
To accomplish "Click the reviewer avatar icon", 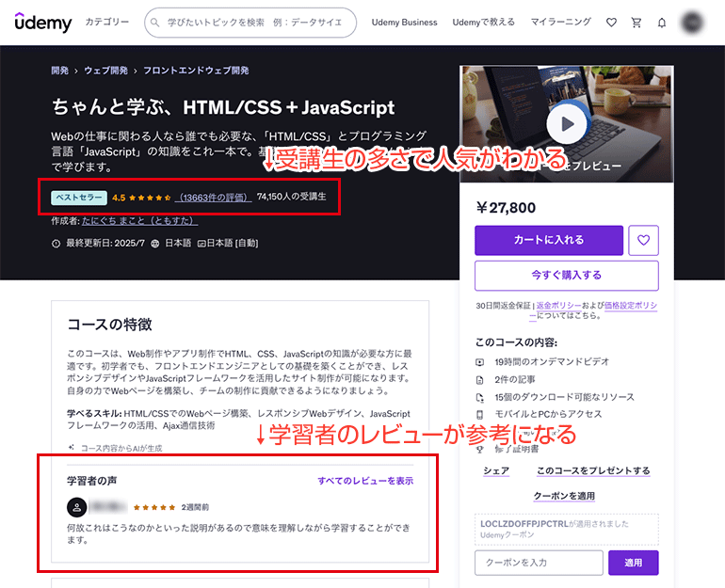I will pyautogui.click(x=77, y=507).
